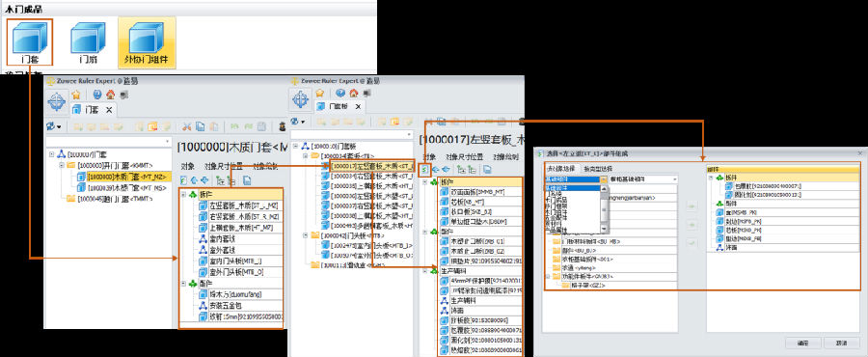Click add component icon in 左竖套板 panel toolbar
The width and height of the screenshot is (868, 357).
424,170
